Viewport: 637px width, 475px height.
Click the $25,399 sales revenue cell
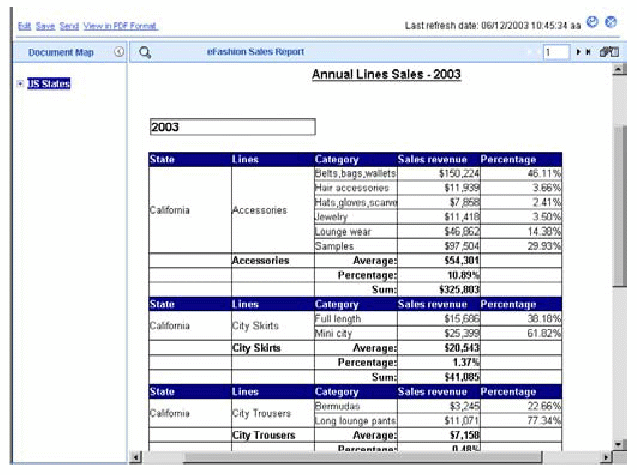(439, 333)
